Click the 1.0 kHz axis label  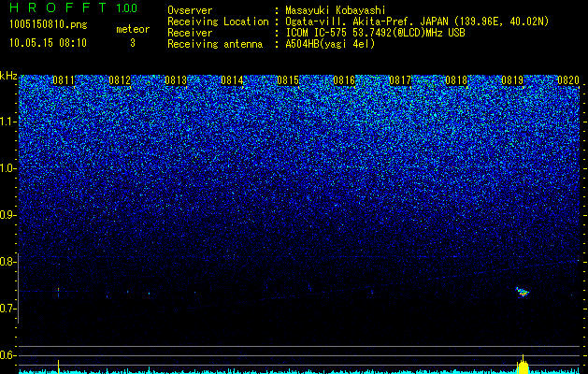(8, 169)
